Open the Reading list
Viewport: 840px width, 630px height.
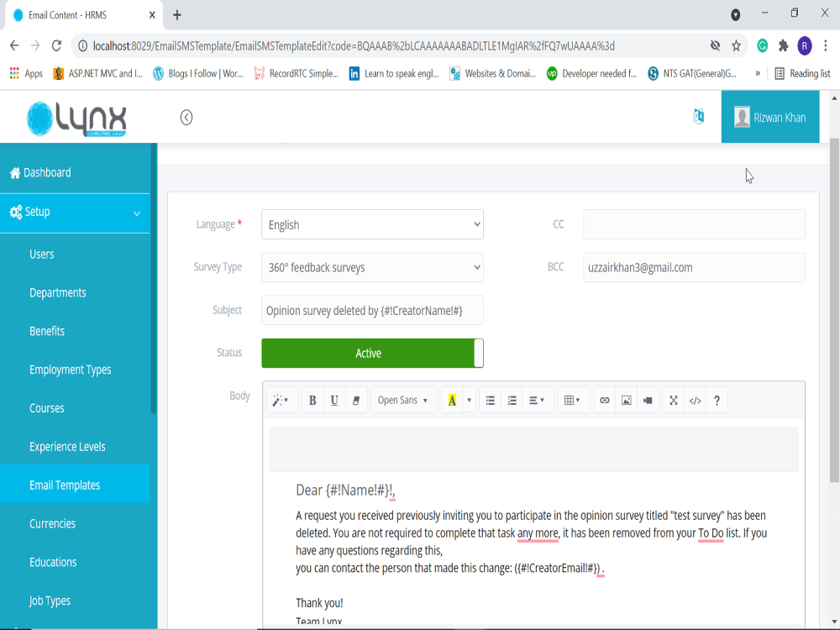[802, 73]
